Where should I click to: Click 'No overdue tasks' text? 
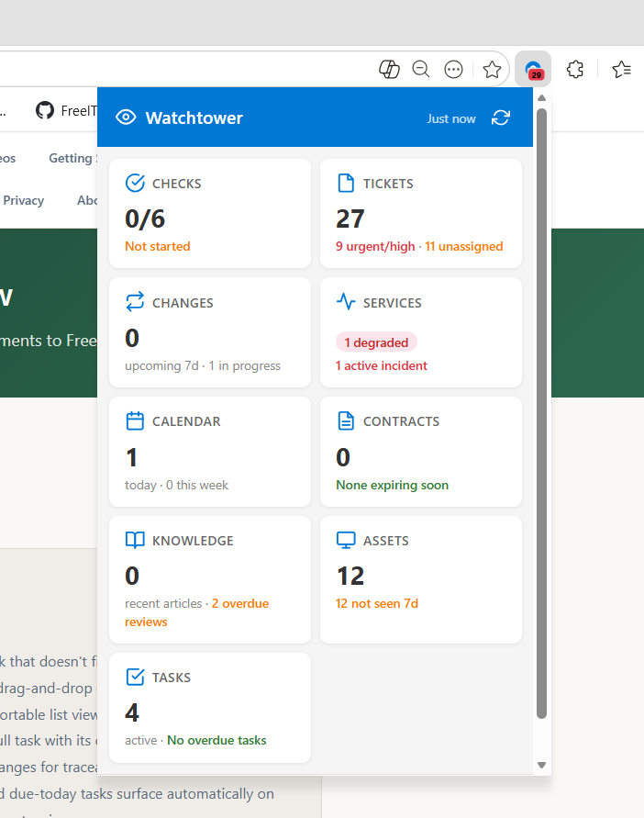pos(217,740)
